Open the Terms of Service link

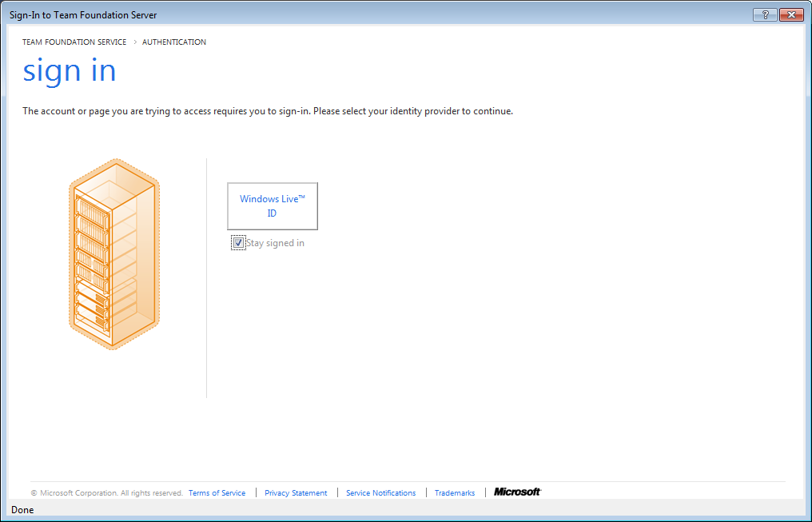click(x=217, y=493)
